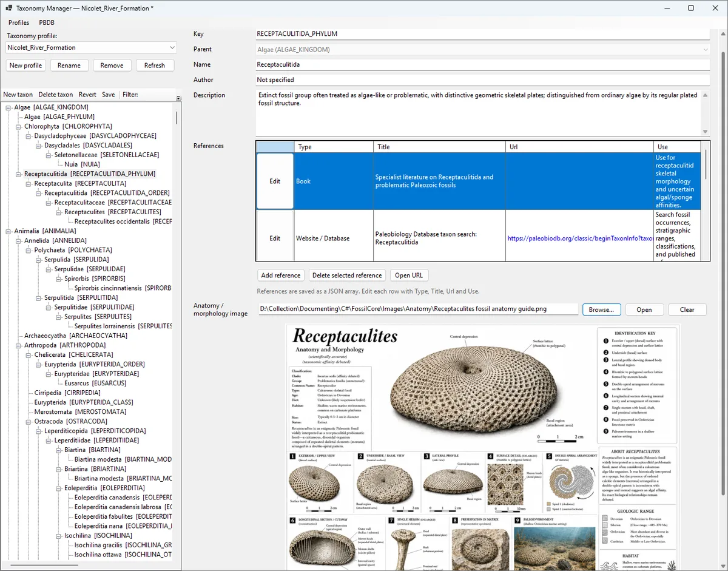Click Delete selected reference button

click(347, 275)
